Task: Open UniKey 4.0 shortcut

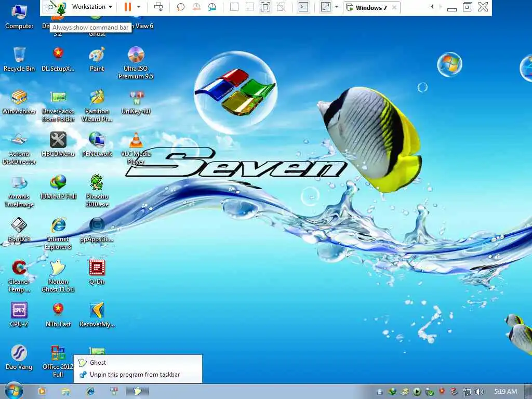Action: tap(136, 102)
